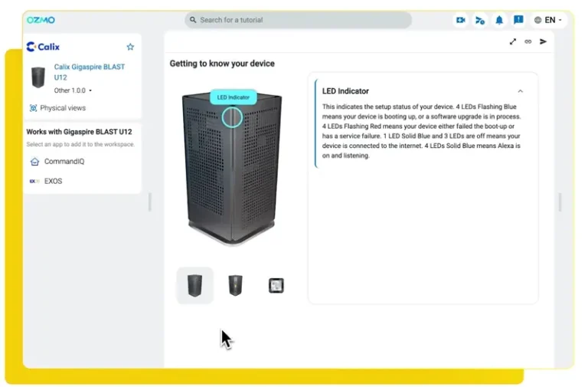588x387 pixels.
Task: Open Calix Gigaspire BLAST U12 link
Action: (90, 72)
